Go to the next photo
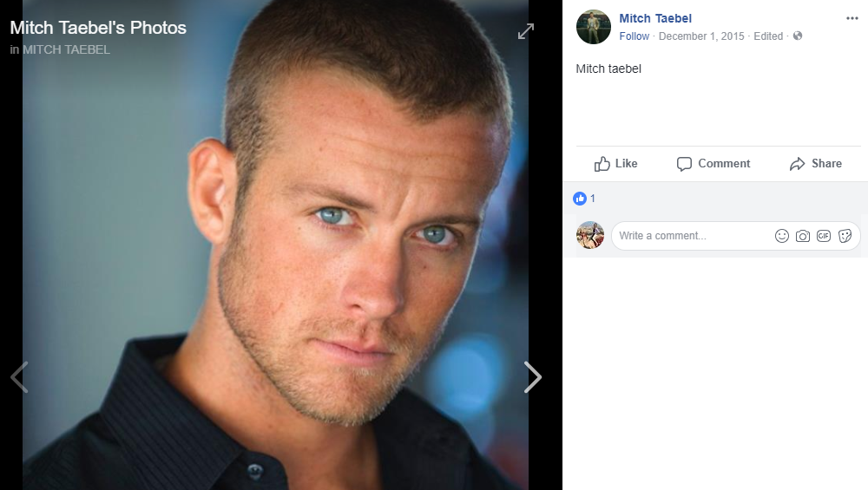Image resolution: width=868 pixels, height=490 pixels. [x=532, y=376]
